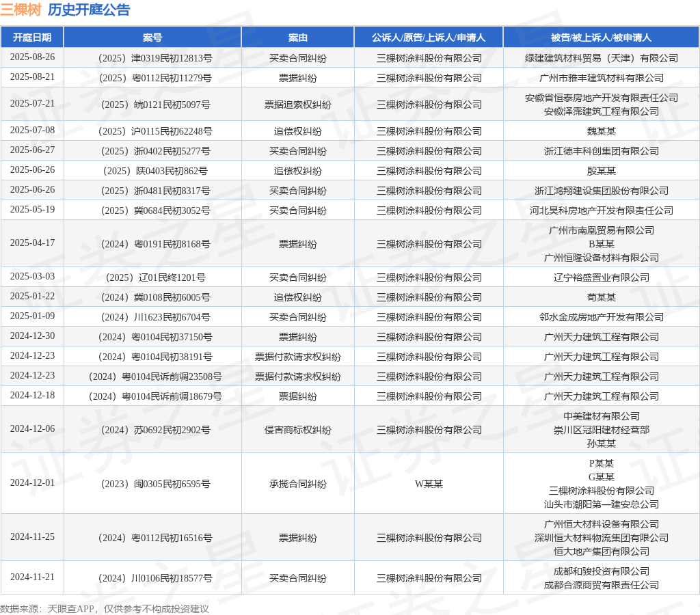This screenshot has width=700, height=615.
Task: Select the 被告/被上诉人/被申请人 column header
Action: [601, 38]
